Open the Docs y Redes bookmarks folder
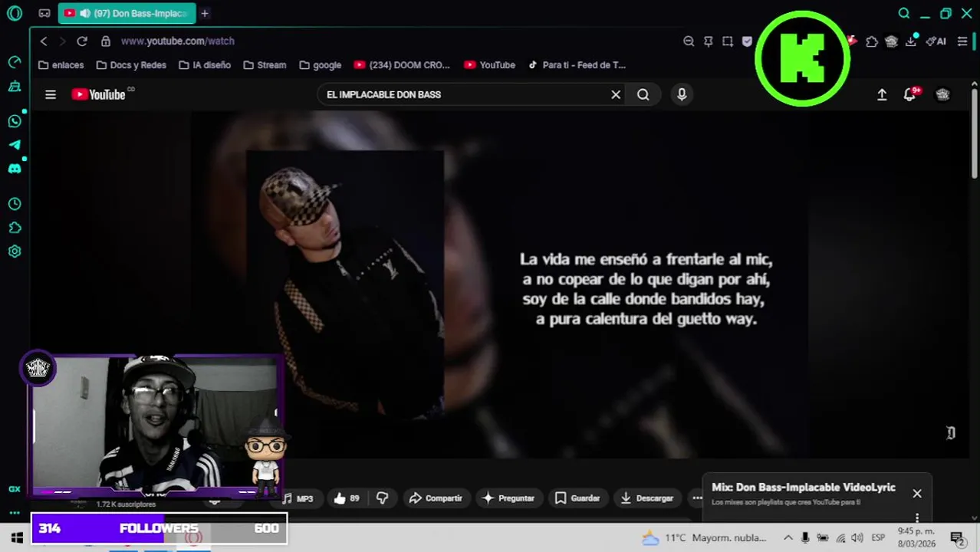The image size is (980, 552). pyautogui.click(x=131, y=65)
